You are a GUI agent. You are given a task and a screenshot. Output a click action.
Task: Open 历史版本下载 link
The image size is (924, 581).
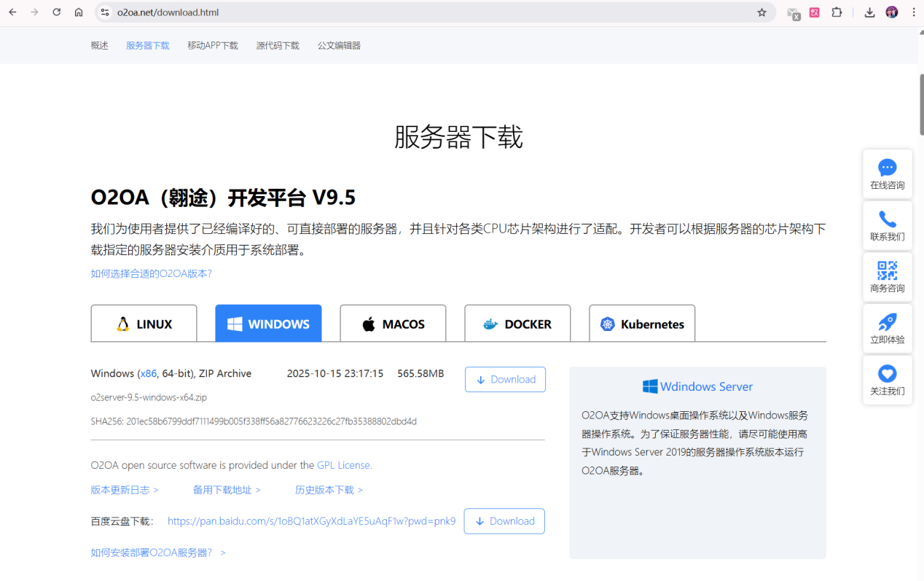(x=329, y=490)
